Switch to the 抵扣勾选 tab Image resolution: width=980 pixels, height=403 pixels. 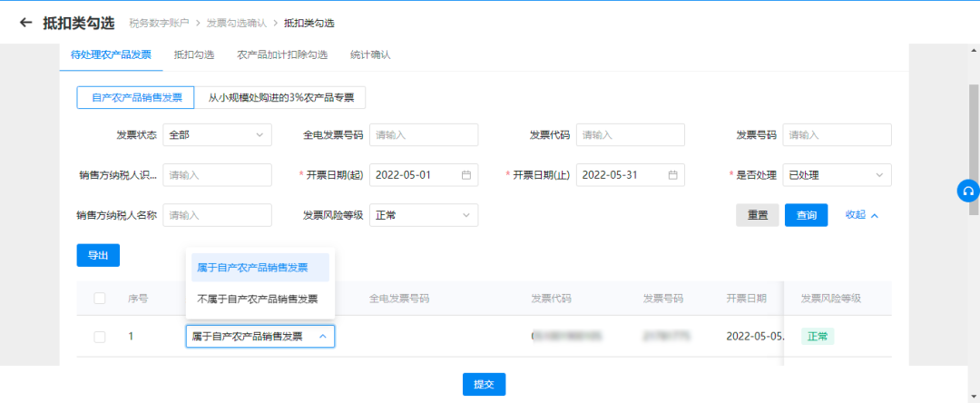coord(194,54)
